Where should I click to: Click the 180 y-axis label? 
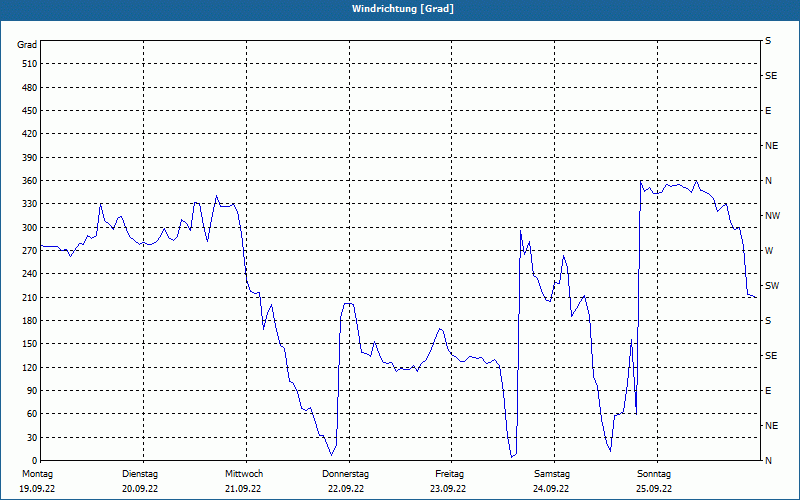click(x=31, y=320)
